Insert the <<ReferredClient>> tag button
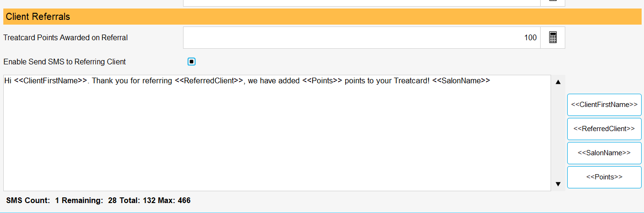Screen dimensions: 644x213 [604, 129]
